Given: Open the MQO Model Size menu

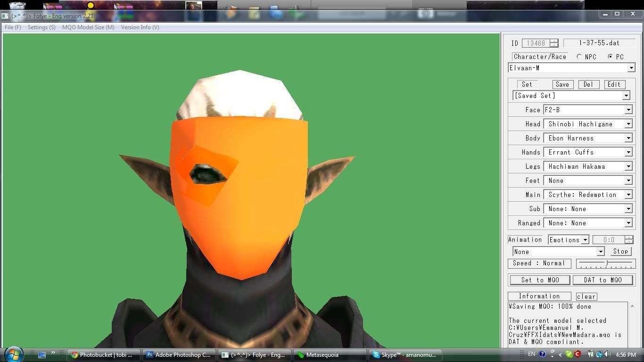Looking at the screenshot, I should pyautogui.click(x=88, y=27).
